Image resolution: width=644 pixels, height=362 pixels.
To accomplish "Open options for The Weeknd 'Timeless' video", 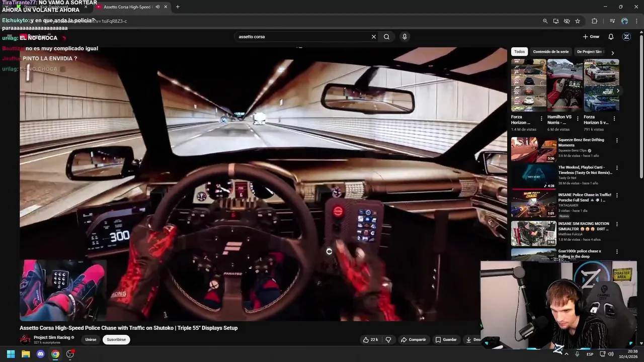I will [x=617, y=168].
